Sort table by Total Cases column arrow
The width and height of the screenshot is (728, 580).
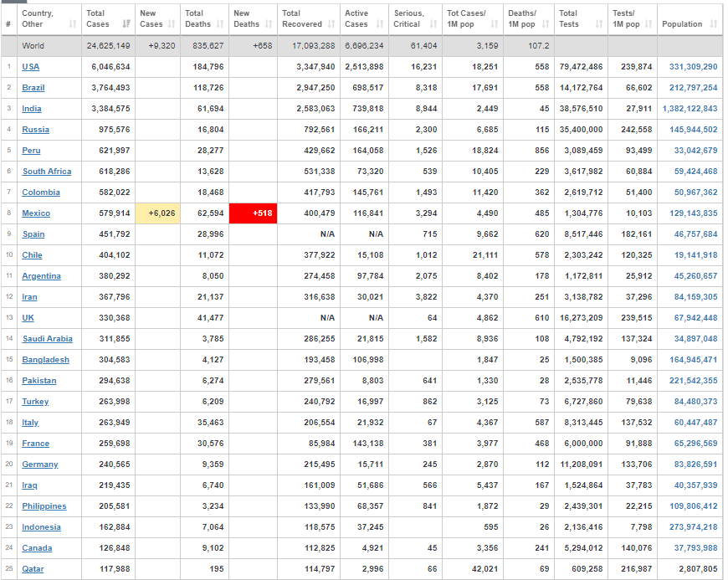126,24
